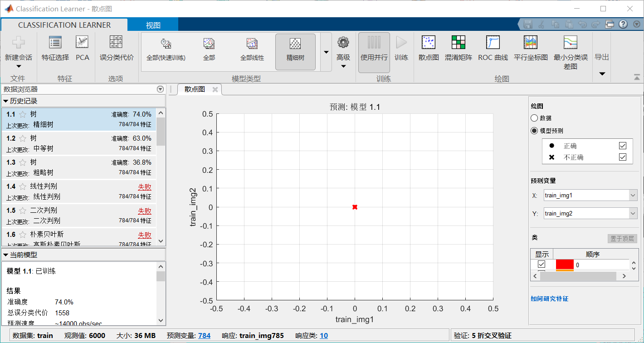
Task: Show the 散点图 (Scatter Plot)
Action: click(x=429, y=49)
